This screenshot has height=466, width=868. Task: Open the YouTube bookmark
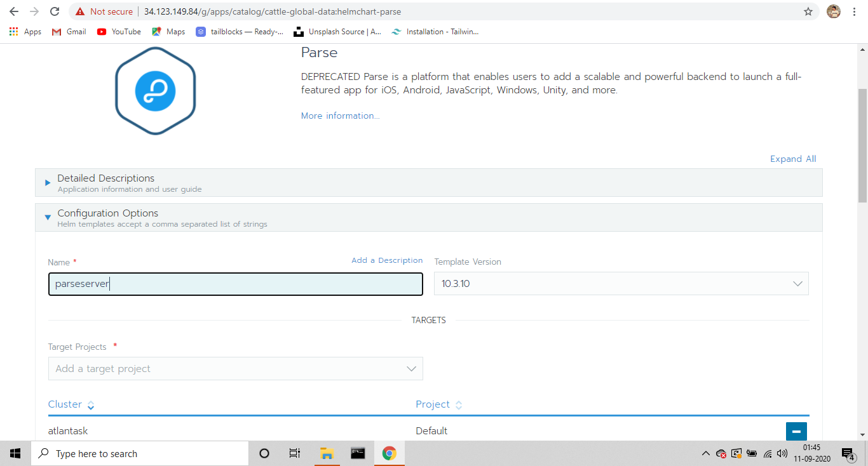[x=119, y=32]
